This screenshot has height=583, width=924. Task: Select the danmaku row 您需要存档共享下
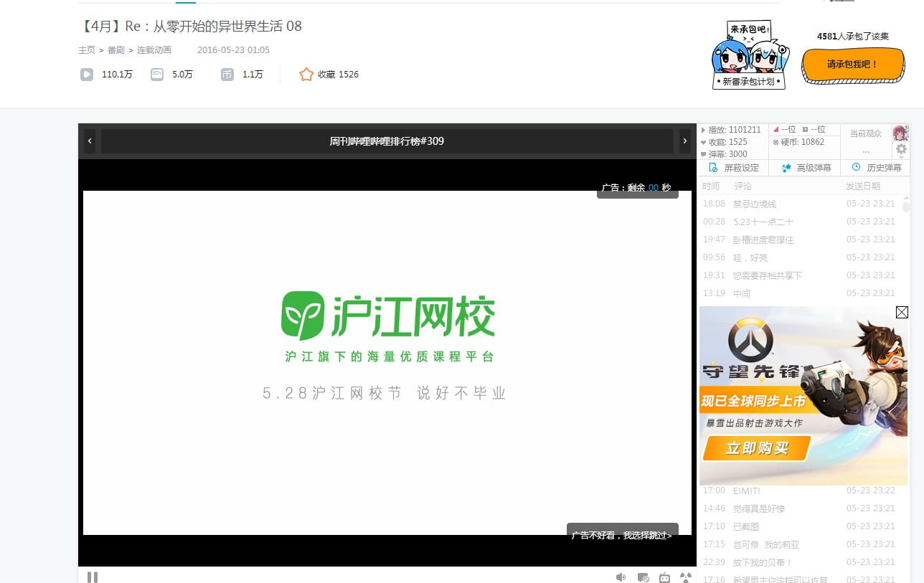coord(800,275)
